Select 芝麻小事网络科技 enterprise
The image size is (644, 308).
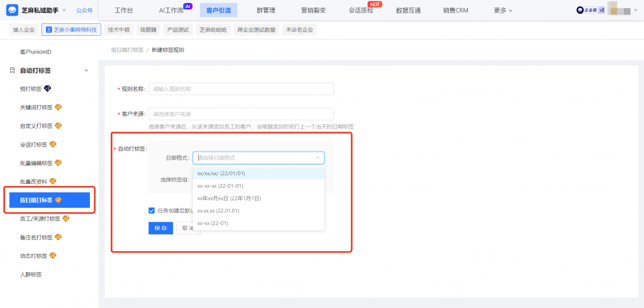(x=72, y=30)
